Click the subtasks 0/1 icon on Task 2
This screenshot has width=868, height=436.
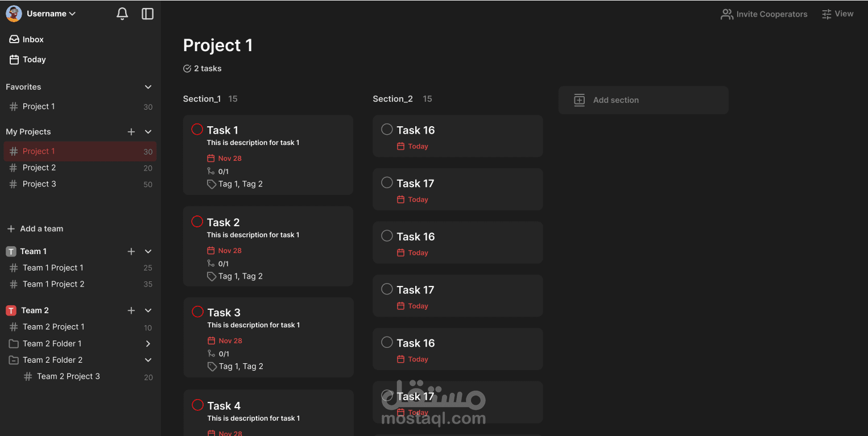[210, 263]
